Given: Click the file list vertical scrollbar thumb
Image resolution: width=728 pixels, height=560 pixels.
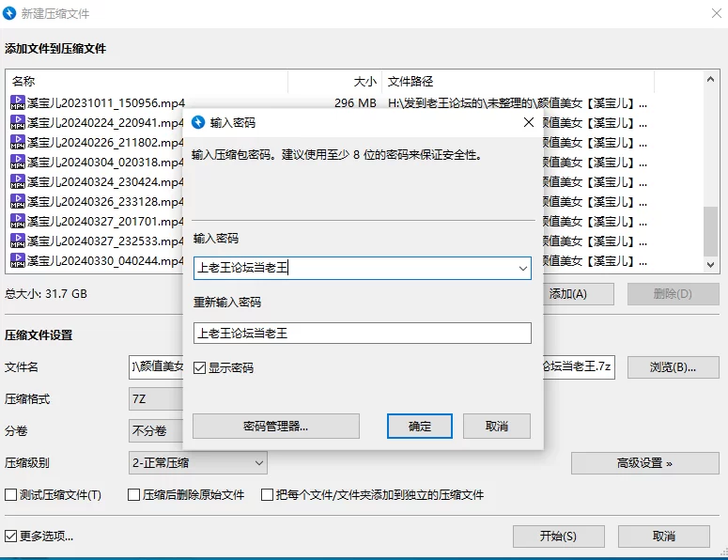Looking at the screenshot, I should pos(710,231).
